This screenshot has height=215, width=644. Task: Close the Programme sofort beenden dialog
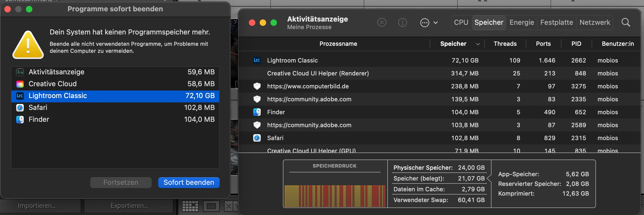pyautogui.click(x=8, y=9)
